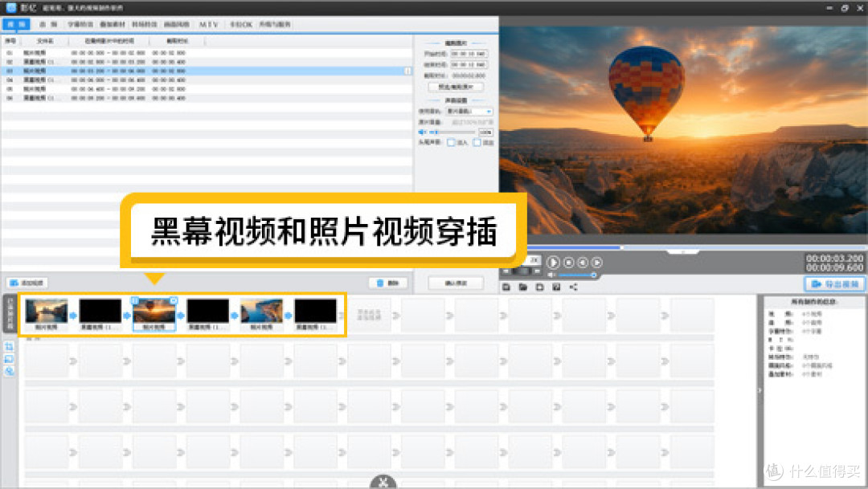Switch to the 音频 (Audio) tab
Image resolution: width=868 pixels, height=489 pixels.
48,24
